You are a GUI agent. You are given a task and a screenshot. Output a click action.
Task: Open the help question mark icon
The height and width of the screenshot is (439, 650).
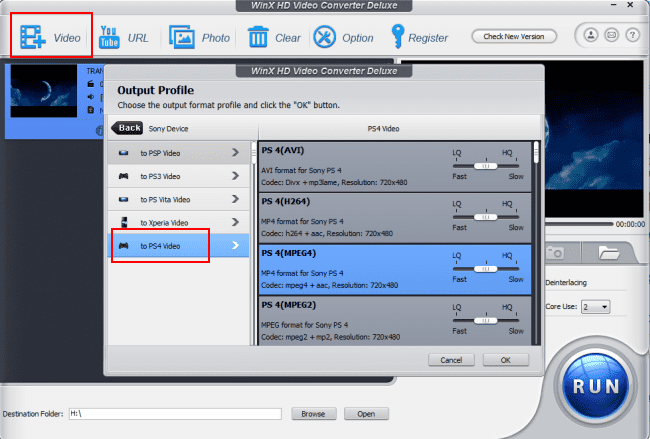pyautogui.click(x=632, y=35)
